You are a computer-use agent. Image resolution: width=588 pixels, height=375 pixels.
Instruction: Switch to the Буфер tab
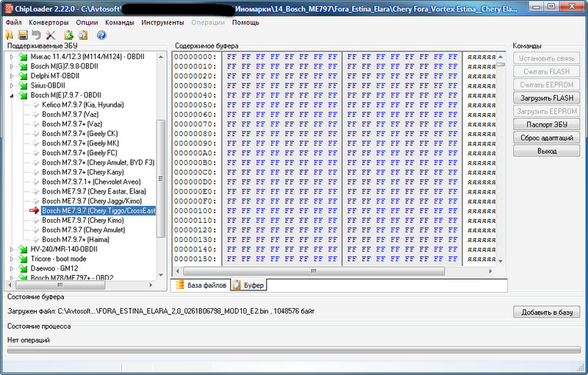pyautogui.click(x=248, y=285)
